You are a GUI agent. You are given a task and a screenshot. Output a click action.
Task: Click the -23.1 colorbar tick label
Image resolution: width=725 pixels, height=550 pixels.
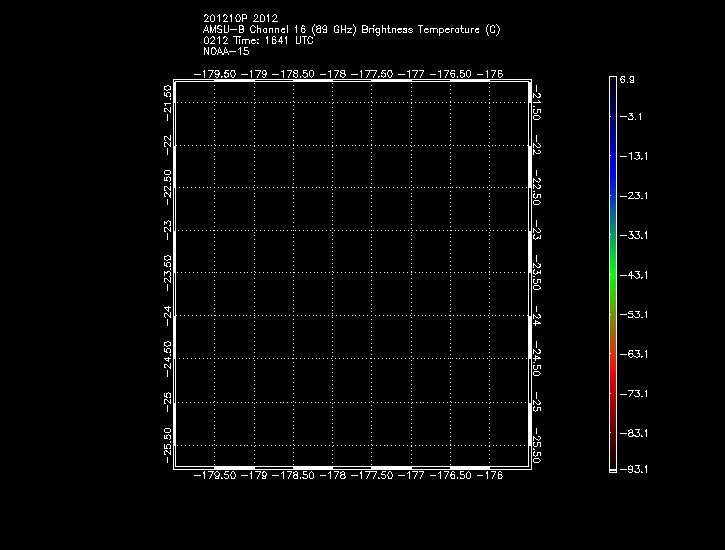click(x=633, y=196)
